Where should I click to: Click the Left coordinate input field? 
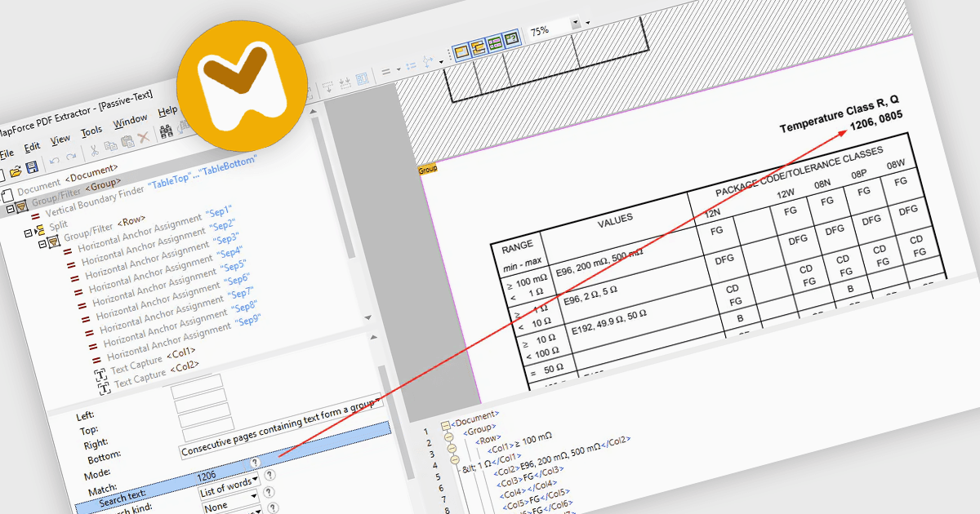point(198,386)
